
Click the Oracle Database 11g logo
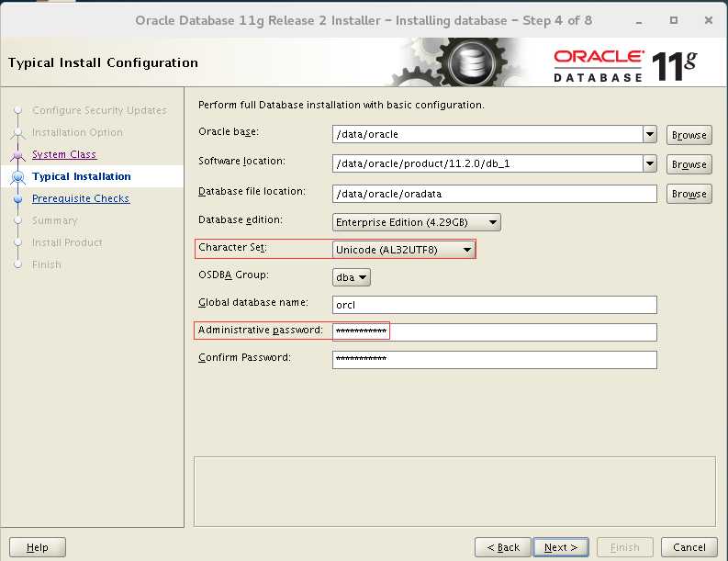pyautogui.click(x=625, y=66)
